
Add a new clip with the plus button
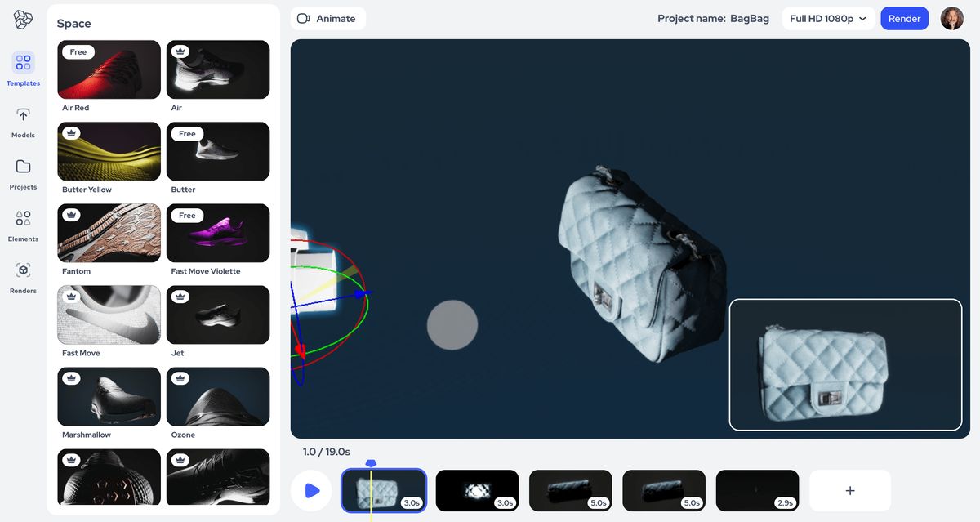pyautogui.click(x=849, y=489)
